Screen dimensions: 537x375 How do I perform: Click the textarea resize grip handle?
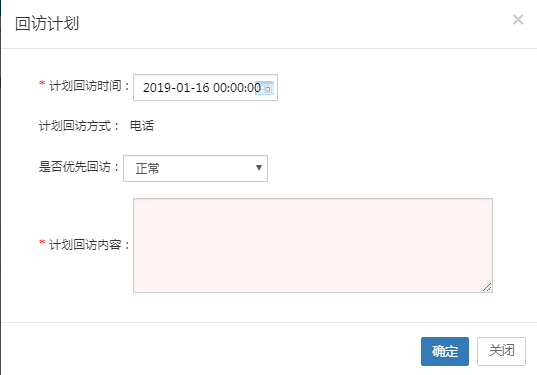487,287
